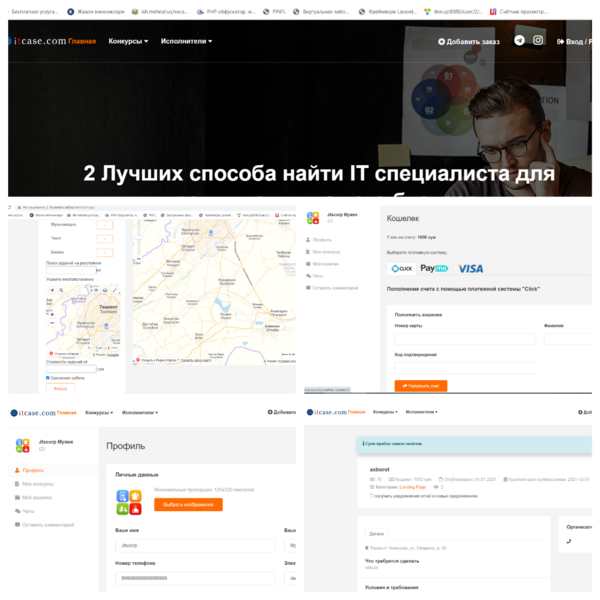This screenshot has height=600, width=600.
Task: Click the Чаты item in profile page sidebar
Action: pos(28,511)
